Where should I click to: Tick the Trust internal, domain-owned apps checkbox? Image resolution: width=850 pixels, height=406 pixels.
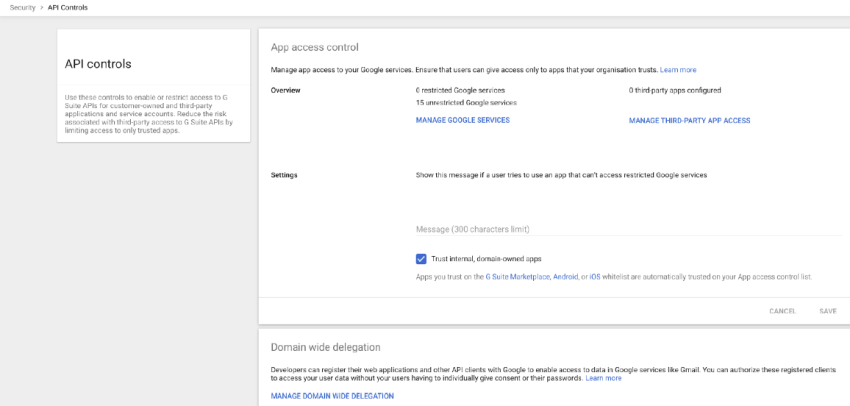[421, 258]
